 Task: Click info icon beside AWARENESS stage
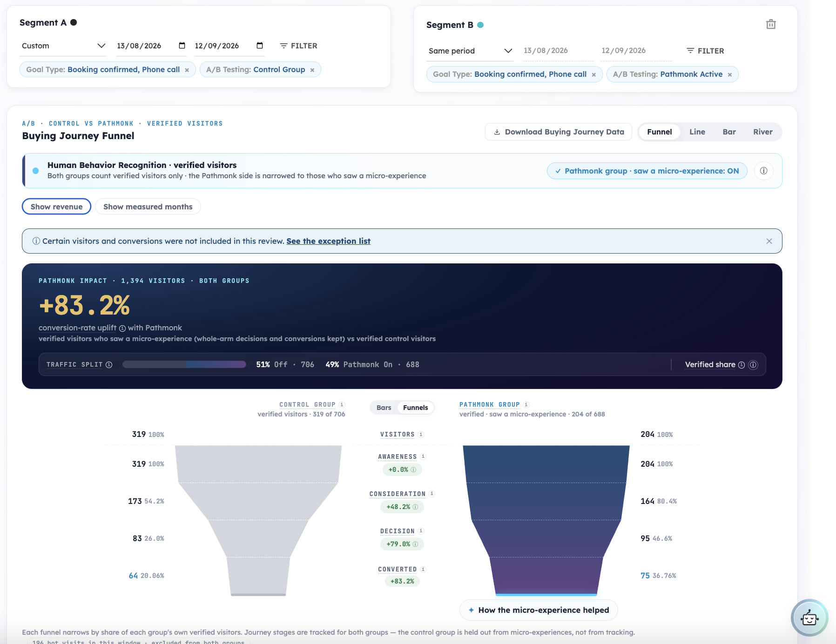(423, 456)
